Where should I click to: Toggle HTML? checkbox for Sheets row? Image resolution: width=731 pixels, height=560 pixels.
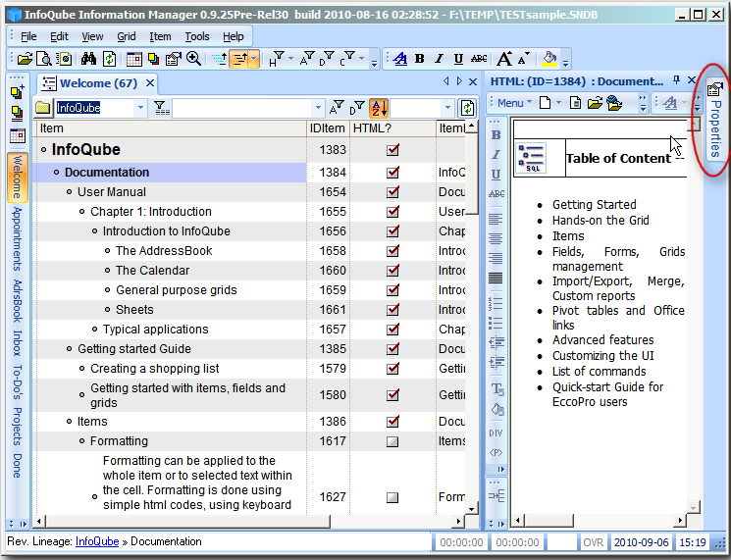pos(392,309)
